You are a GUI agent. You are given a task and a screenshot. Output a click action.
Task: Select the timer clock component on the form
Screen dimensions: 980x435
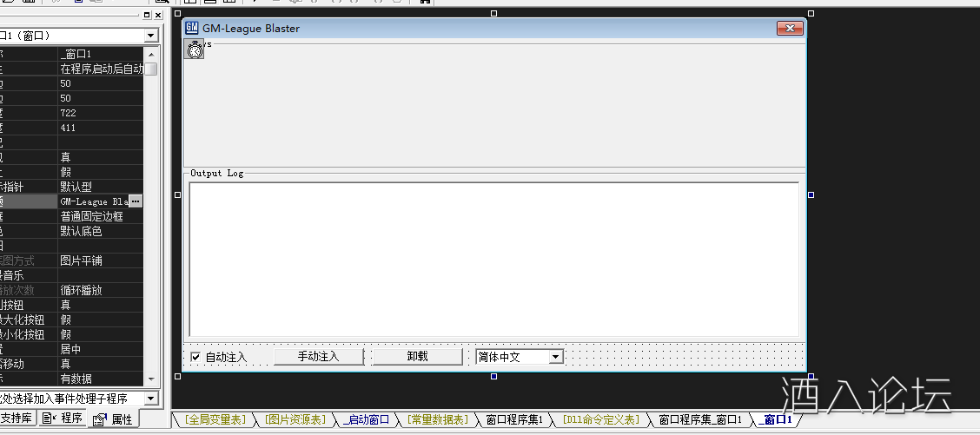point(195,49)
